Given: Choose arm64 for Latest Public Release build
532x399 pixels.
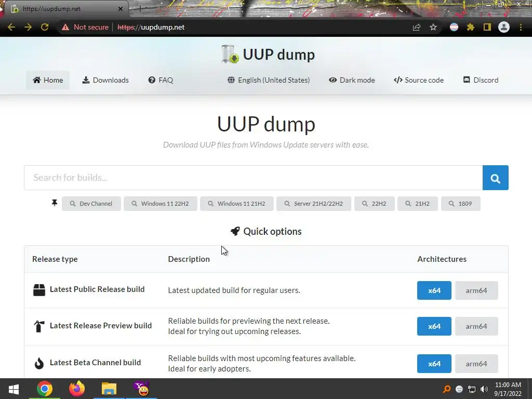Looking at the screenshot, I should 476,290.
